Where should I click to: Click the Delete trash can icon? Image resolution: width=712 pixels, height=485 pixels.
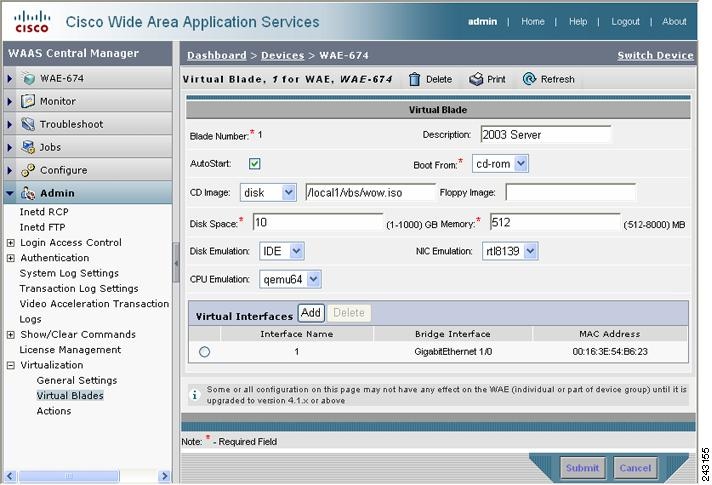pos(414,79)
